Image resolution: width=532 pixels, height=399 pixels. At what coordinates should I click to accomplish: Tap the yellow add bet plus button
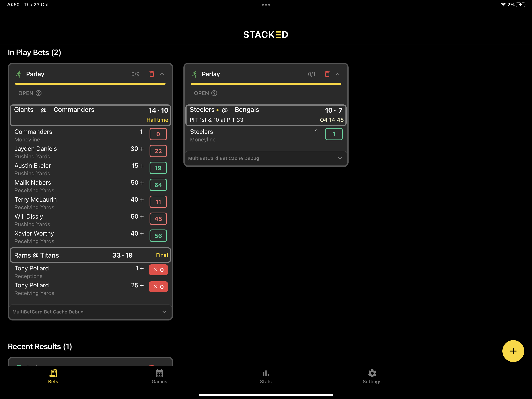(x=513, y=351)
